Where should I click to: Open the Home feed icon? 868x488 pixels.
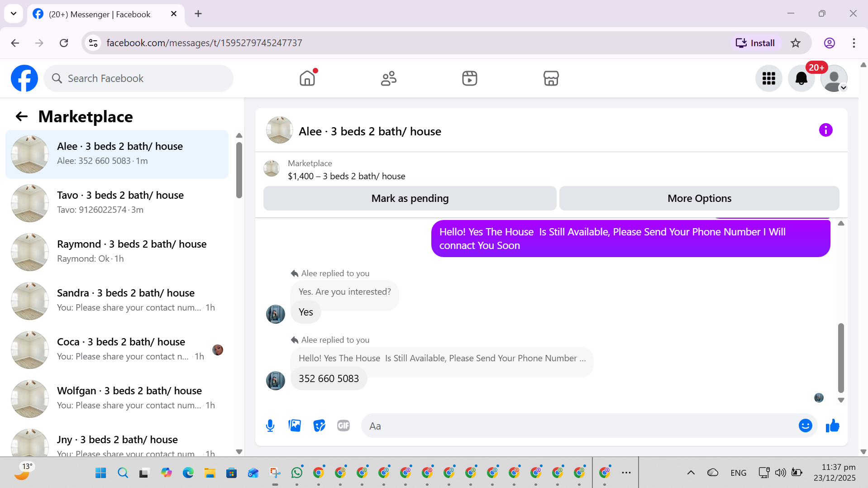coord(307,78)
